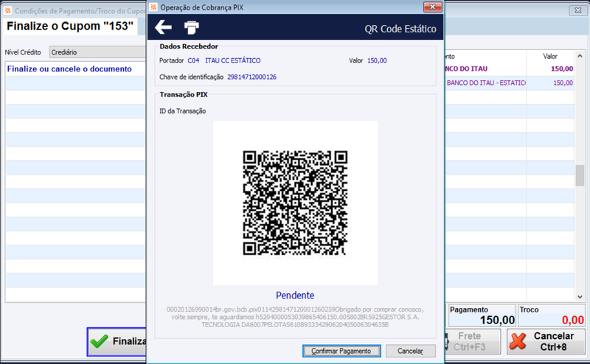Click the 150,00 value in bold ITAU row
Image resolution: width=590 pixels, height=364 pixels.
click(x=562, y=69)
